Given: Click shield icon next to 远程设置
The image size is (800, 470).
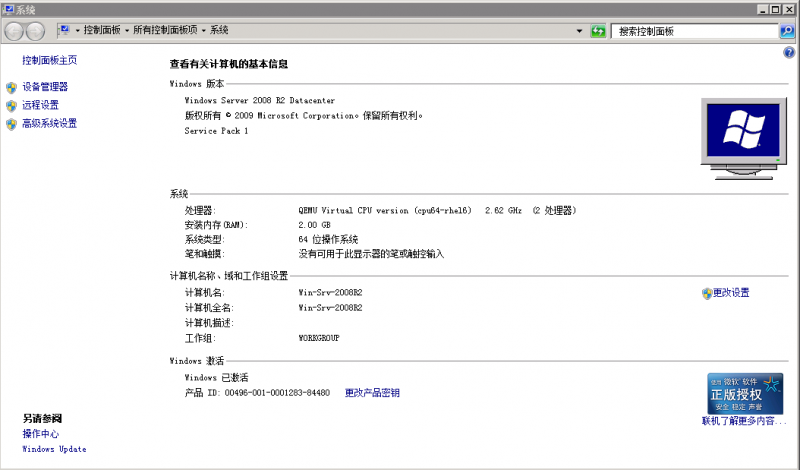Looking at the screenshot, I should 11,106.
